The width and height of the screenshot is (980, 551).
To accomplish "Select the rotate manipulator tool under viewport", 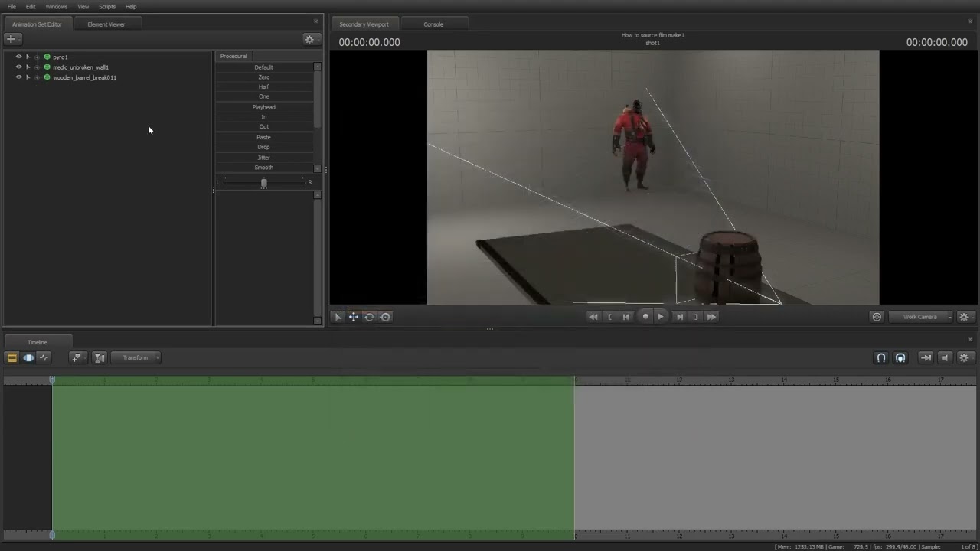I will 369,317.
